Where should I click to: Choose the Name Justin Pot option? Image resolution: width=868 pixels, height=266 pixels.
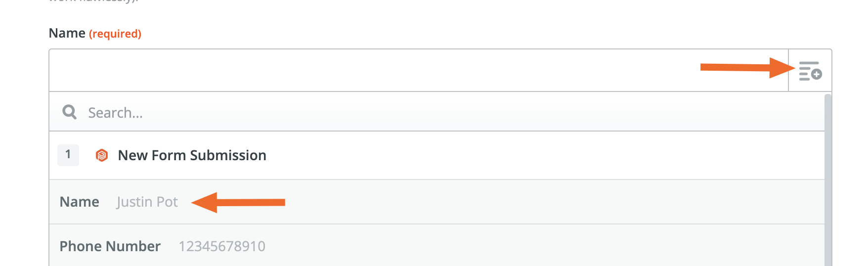(436, 202)
